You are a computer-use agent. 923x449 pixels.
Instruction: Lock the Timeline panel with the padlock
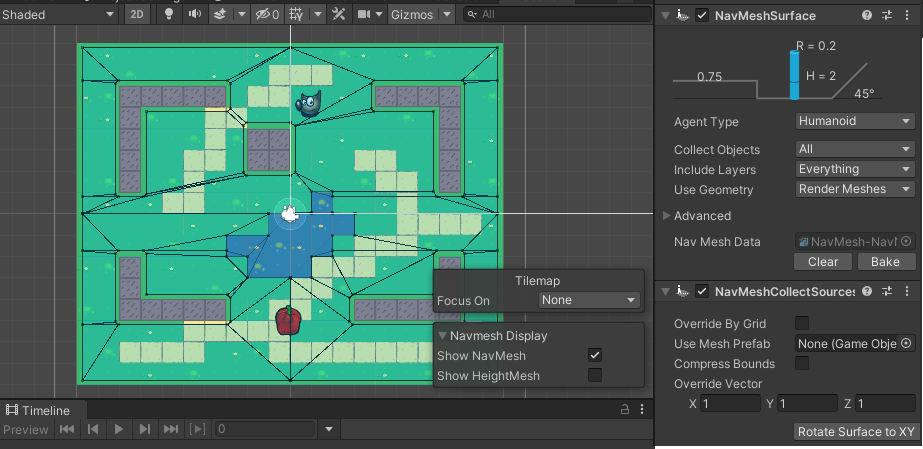[x=625, y=410]
